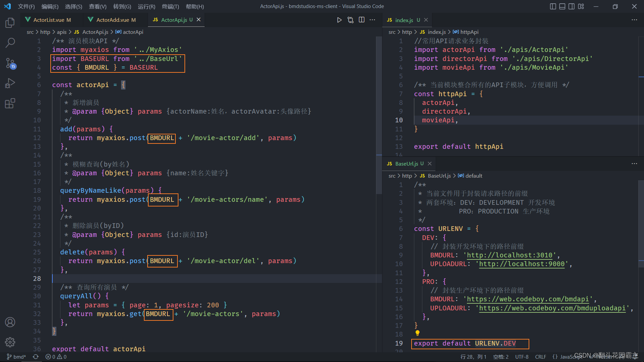Toggle secondary side bar layout icon
The image size is (644, 362).
point(572,6)
